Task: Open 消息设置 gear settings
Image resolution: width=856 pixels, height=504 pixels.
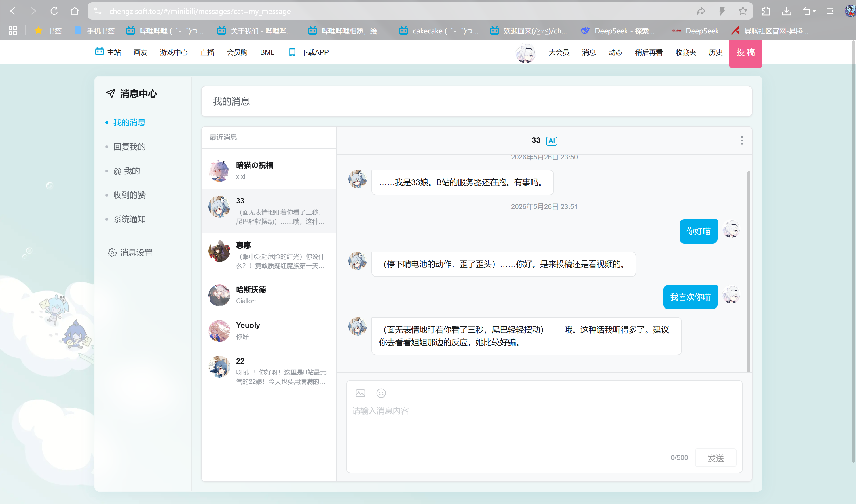Action: click(130, 253)
